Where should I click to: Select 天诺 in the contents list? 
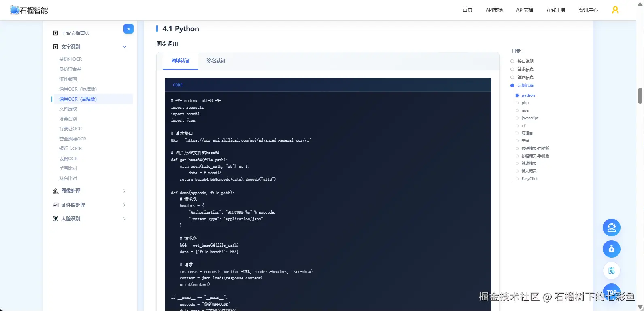[x=525, y=141]
